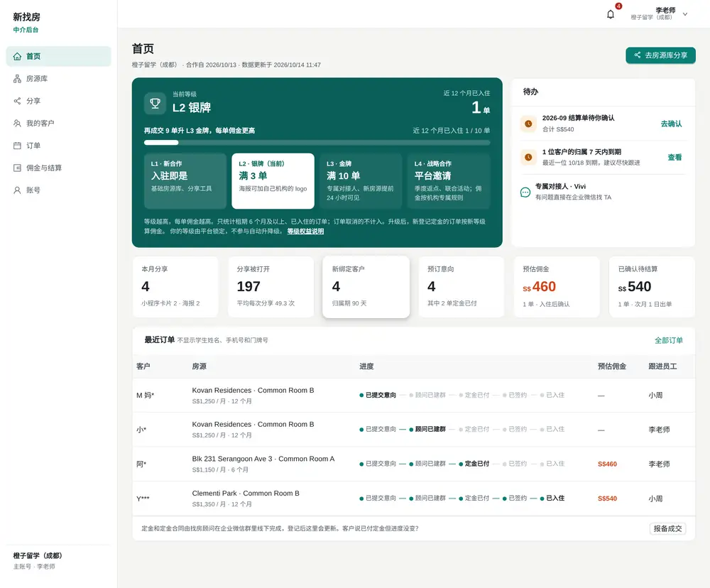Open notifications bell icon
Viewport: 710px width, 588px height.
tap(611, 14)
